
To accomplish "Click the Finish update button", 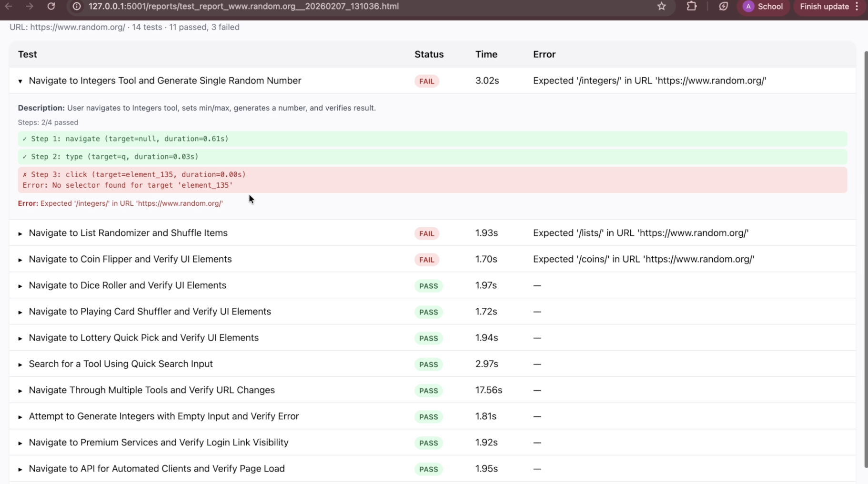I will [824, 7].
